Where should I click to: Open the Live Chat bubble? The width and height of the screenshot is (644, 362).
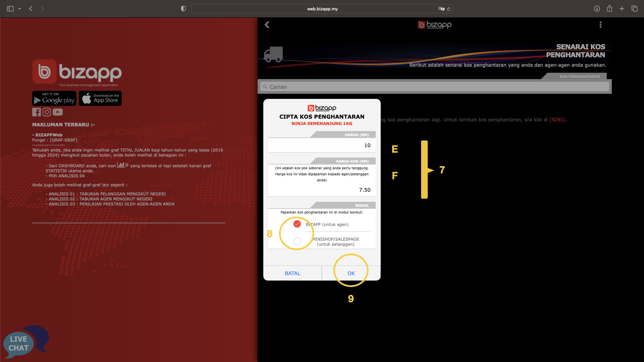tap(26, 342)
